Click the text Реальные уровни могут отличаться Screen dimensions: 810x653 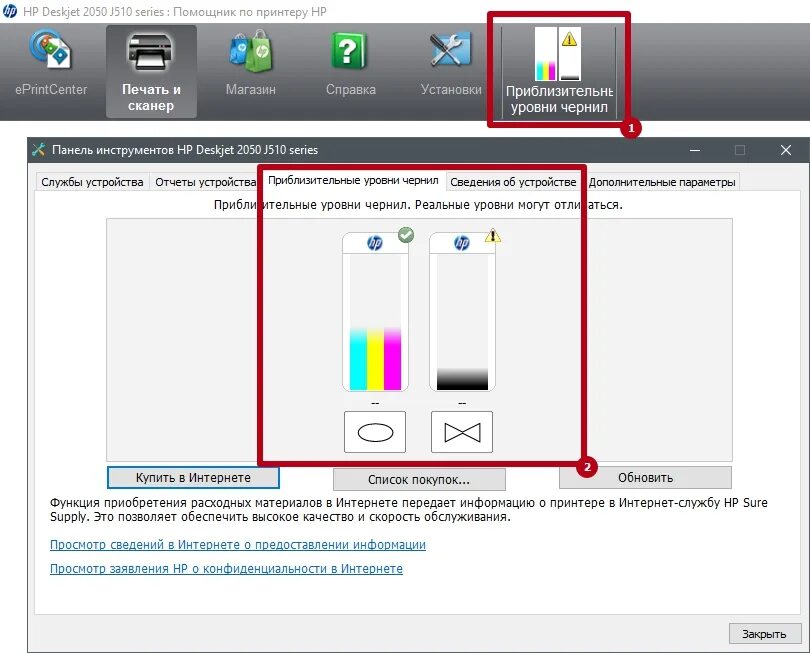(x=519, y=205)
